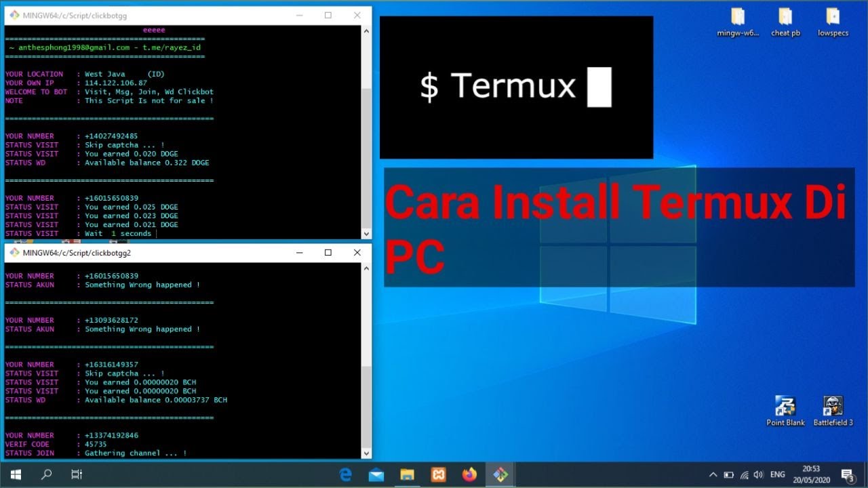Close the clickbotgg window
The width and height of the screenshot is (868, 488).
point(357,15)
